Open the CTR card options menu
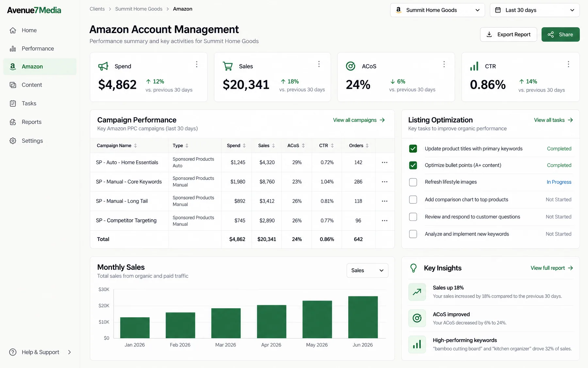 [x=568, y=64]
